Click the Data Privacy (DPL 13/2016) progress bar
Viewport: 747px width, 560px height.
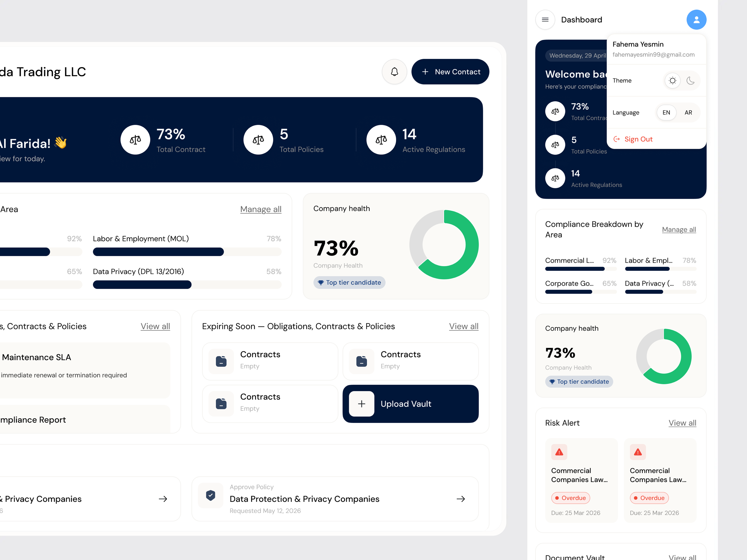pos(187,285)
